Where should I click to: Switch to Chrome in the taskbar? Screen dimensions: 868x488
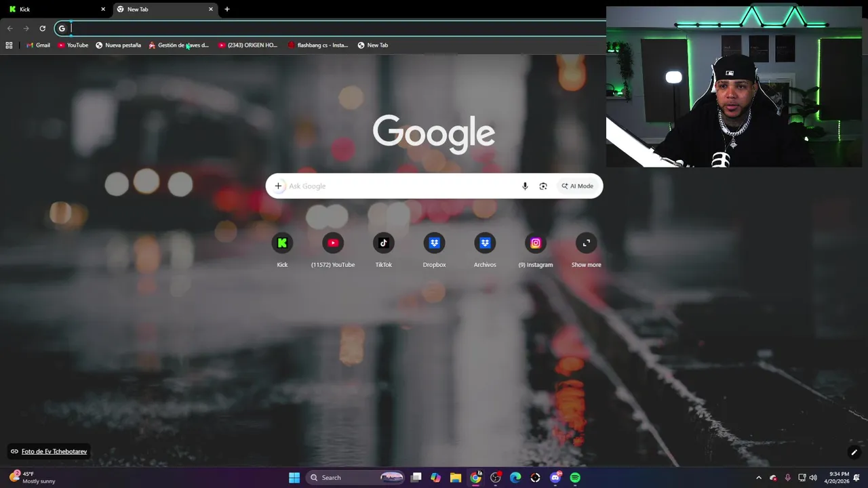[x=476, y=478]
